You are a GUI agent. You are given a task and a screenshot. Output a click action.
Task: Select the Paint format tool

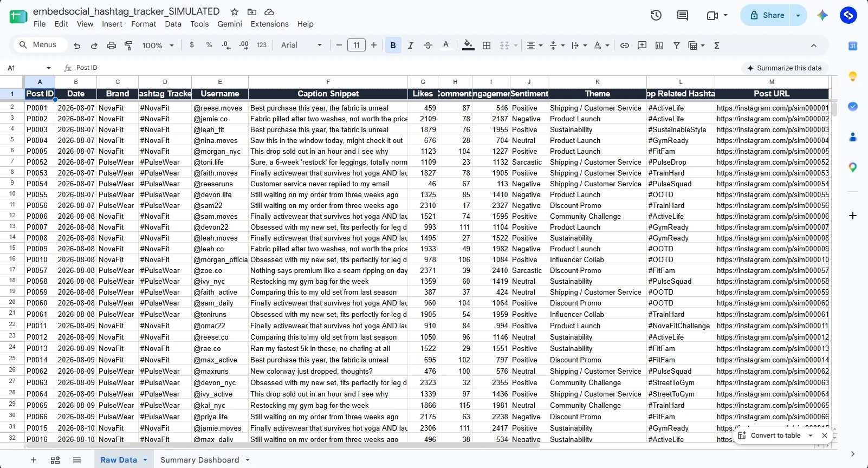click(129, 45)
